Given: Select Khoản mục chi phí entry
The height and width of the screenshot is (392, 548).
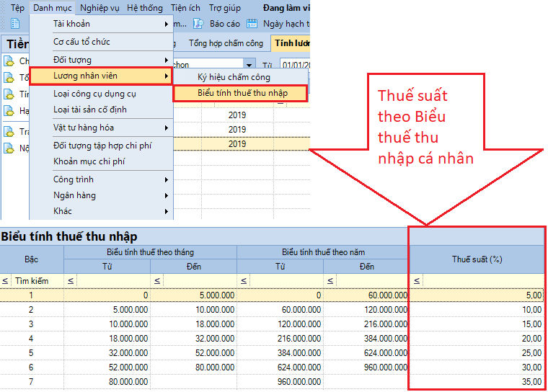Looking at the screenshot, I should 102,161.
